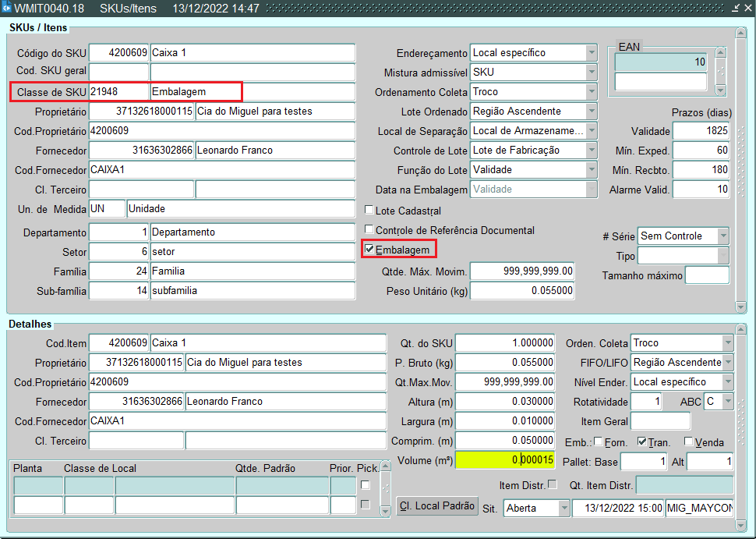Click the Sub-família number field

pyautogui.click(x=119, y=291)
